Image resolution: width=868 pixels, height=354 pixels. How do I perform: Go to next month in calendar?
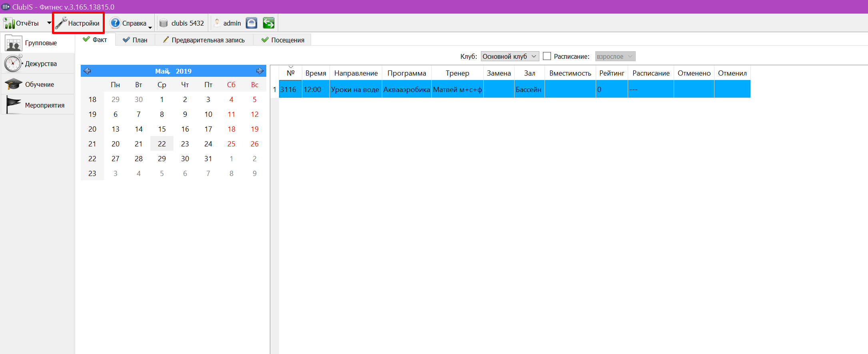point(260,71)
